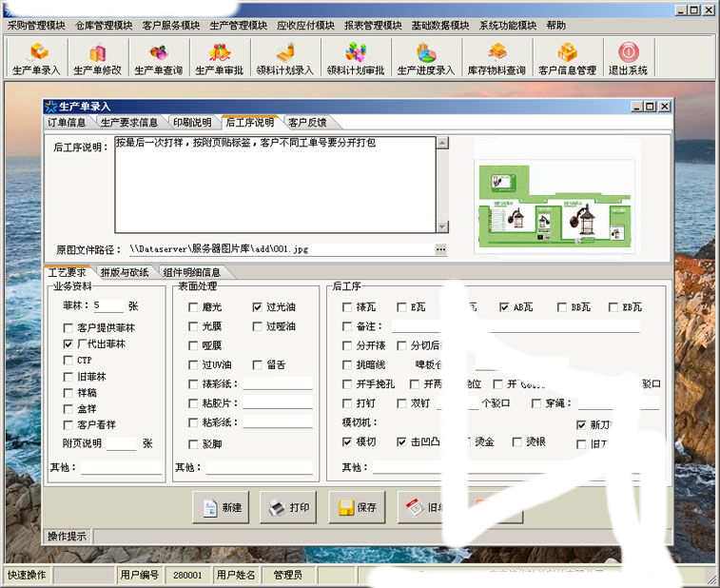
Task: Open 客户信息管理 toolbar icon
Action: pos(567,58)
